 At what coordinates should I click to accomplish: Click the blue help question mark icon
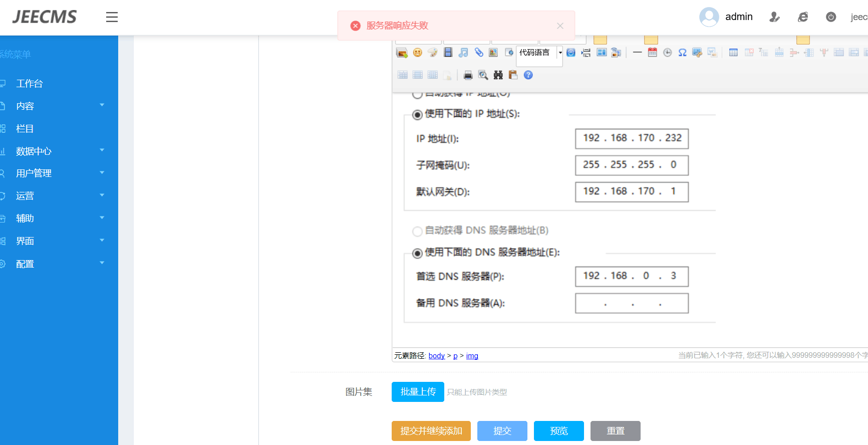click(x=528, y=75)
